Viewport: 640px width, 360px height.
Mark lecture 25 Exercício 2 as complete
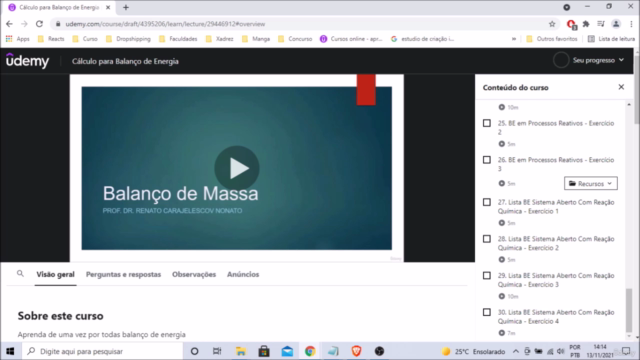487,123
